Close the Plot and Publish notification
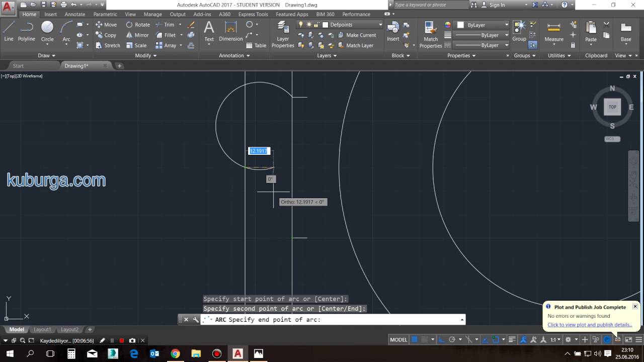 635,306
